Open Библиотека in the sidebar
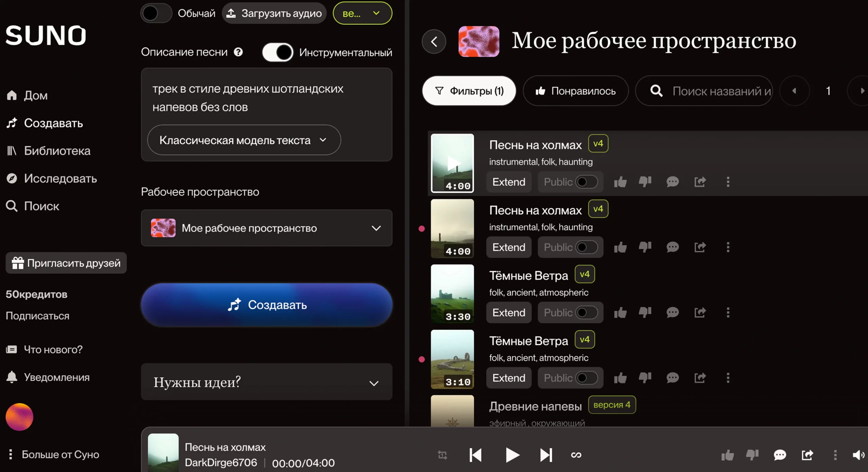Image resolution: width=868 pixels, height=472 pixels. point(57,151)
